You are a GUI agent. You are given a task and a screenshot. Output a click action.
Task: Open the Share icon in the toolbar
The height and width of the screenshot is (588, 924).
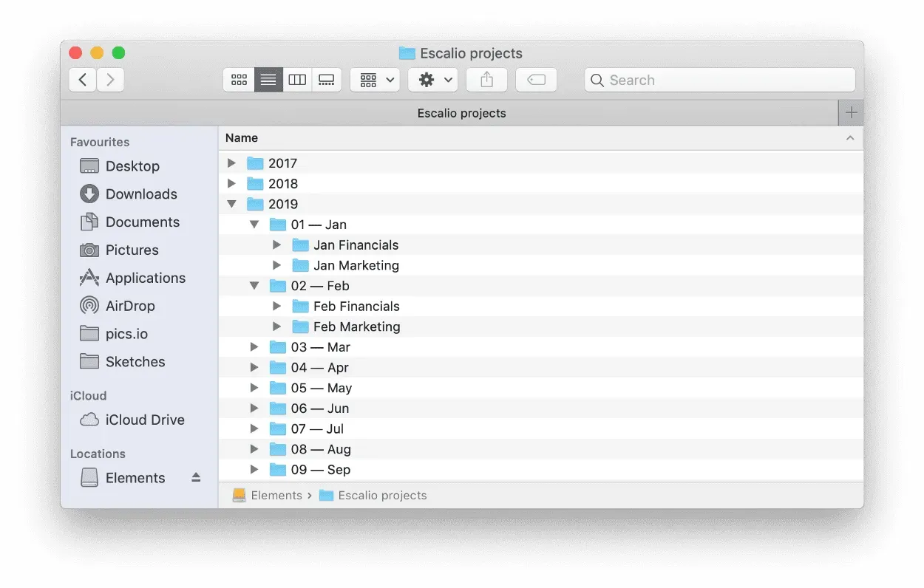[486, 79]
